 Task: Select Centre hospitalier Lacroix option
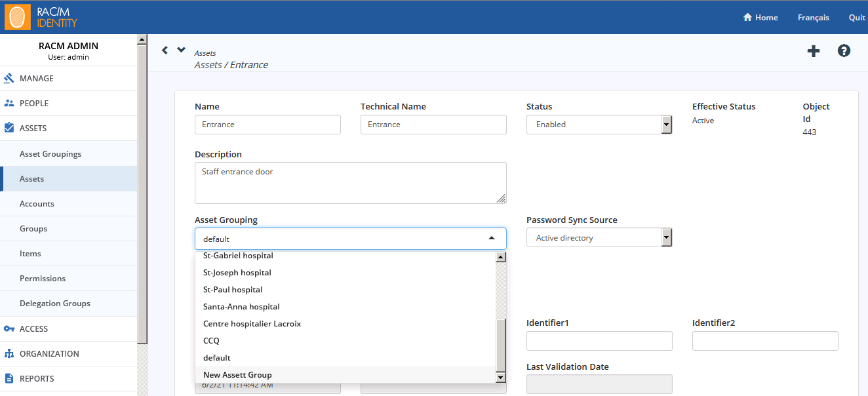click(345, 324)
